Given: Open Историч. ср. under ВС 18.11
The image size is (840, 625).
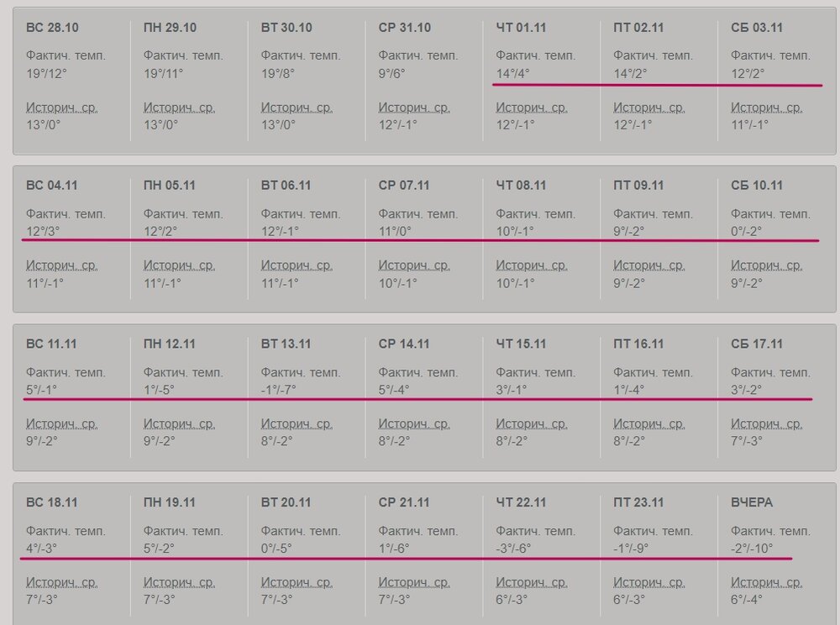Looking at the screenshot, I should click(61, 583).
